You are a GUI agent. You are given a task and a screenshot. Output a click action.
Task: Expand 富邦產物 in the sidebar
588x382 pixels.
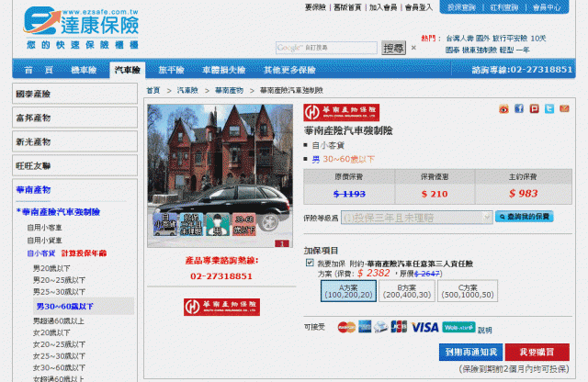74,118
